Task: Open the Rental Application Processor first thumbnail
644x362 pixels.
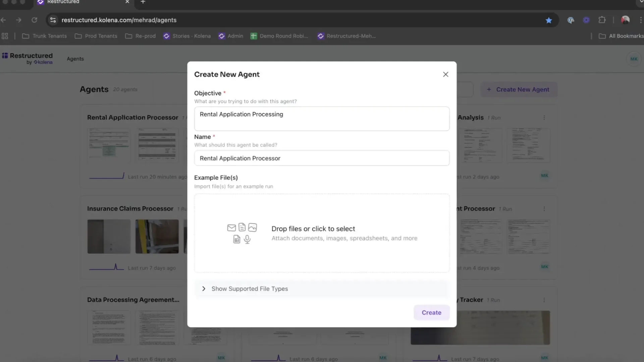Action: (108, 145)
